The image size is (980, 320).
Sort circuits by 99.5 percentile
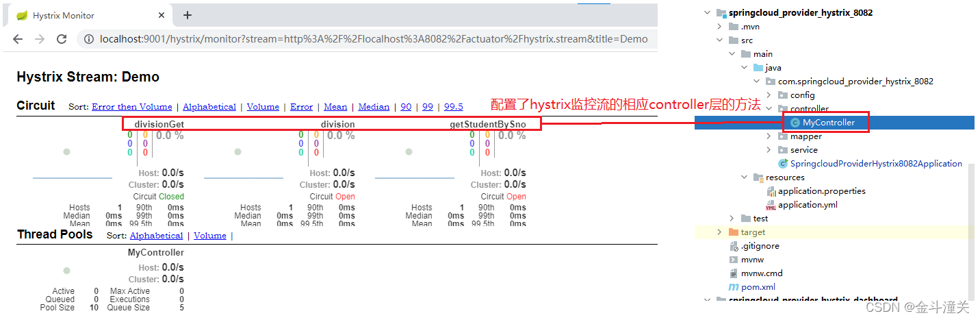click(453, 107)
